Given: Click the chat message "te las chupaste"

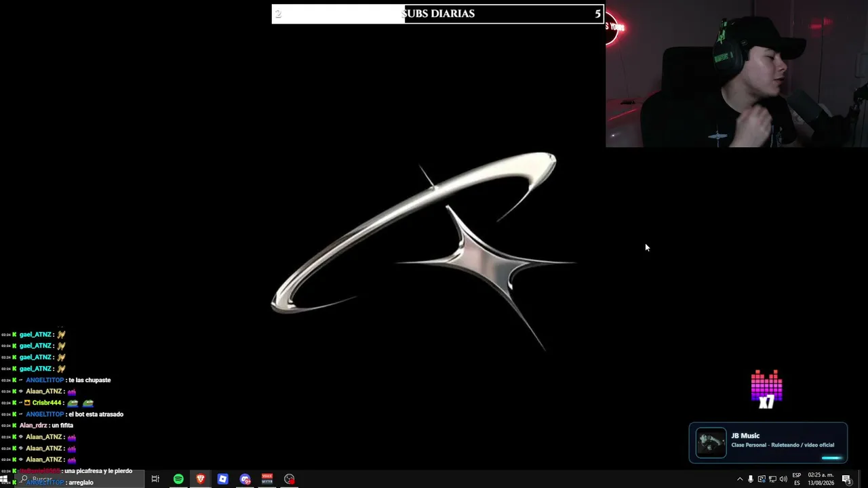Looking at the screenshot, I should tap(90, 380).
